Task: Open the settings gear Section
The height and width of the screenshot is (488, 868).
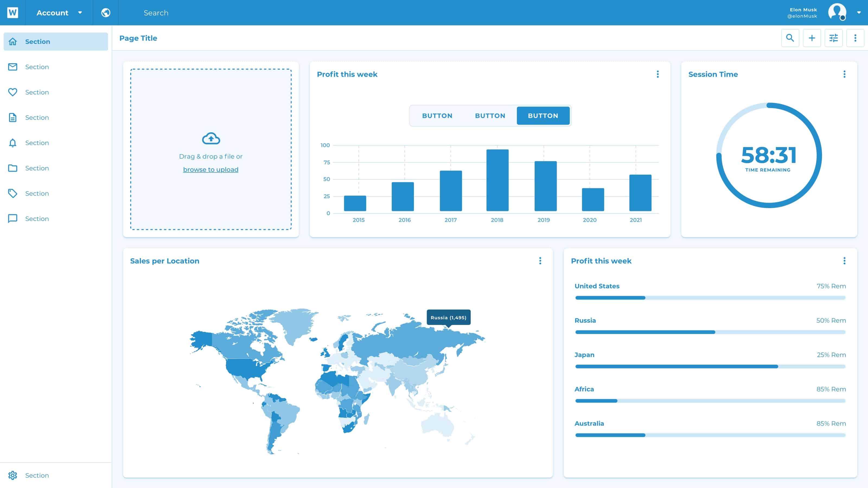Action: click(x=12, y=475)
